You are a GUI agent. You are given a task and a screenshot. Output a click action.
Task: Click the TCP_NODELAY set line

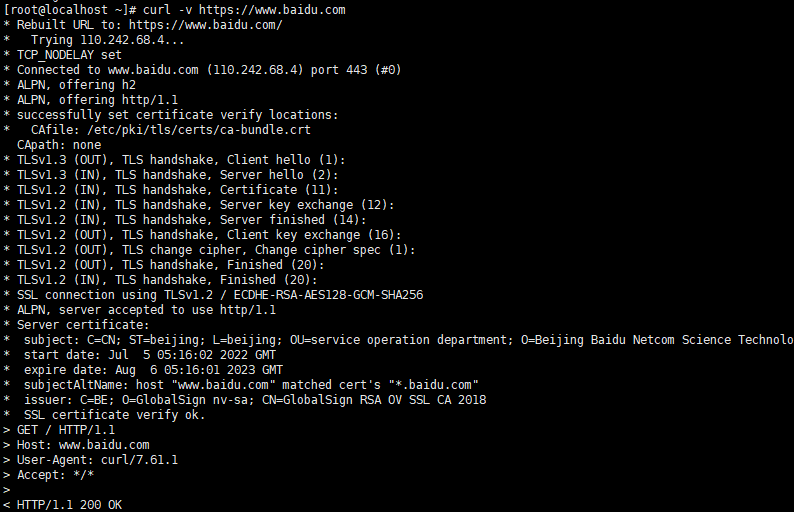coord(69,55)
